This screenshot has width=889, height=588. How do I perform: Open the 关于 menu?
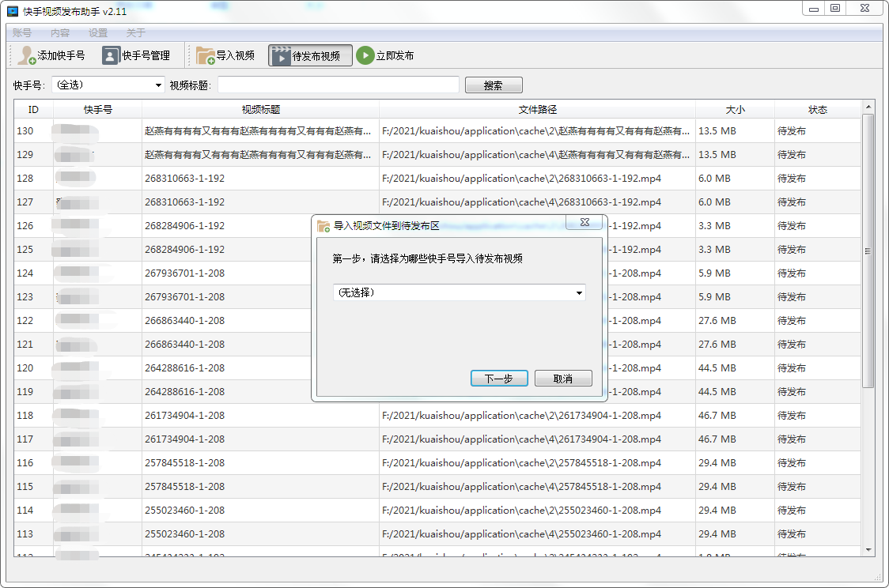136,33
